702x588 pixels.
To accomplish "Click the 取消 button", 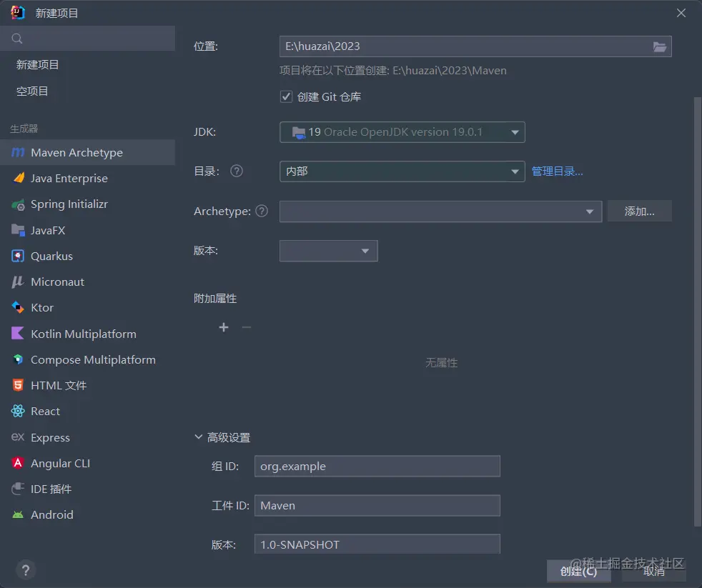I will coord(653,571).
